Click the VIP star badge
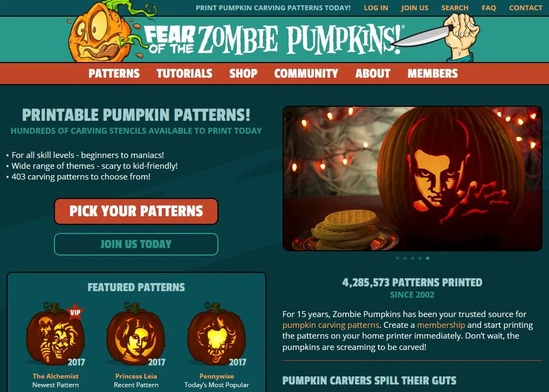Image resolution: width=549 pixels, height=392 pixels. (75, 312)
